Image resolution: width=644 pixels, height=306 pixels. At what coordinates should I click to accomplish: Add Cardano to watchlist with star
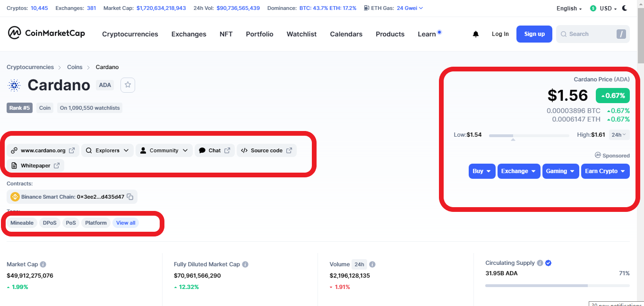point(128,85)
